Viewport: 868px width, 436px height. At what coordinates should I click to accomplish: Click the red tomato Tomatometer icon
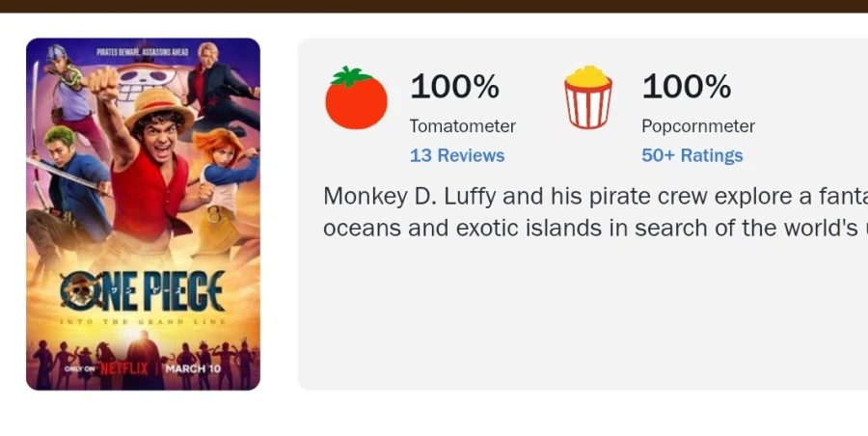click(356, 98)
